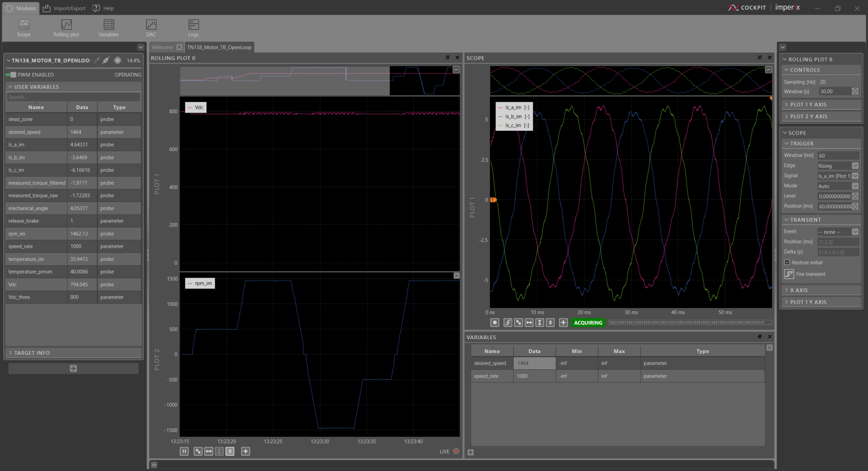Toggle scope vertical auto-scale button
Screen dimensions: 868x471
pyautogui.click(x=550, y=323)
